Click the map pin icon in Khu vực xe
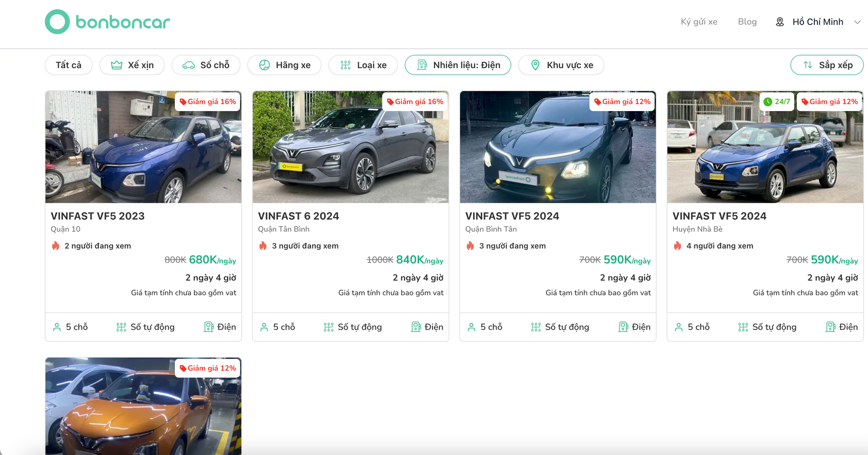Viewport: 868px width, 455px height. [536, 65]
